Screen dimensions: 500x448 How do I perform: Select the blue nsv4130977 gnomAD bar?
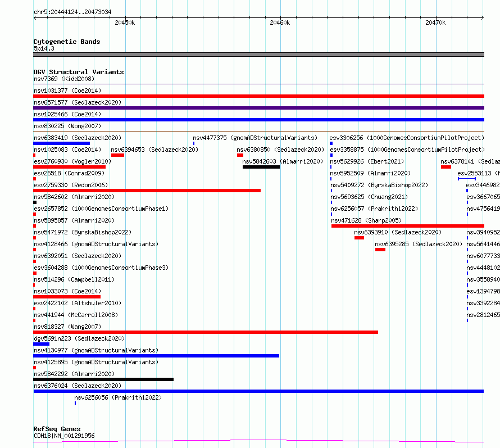pyautogui.click(x=156, y=356)
